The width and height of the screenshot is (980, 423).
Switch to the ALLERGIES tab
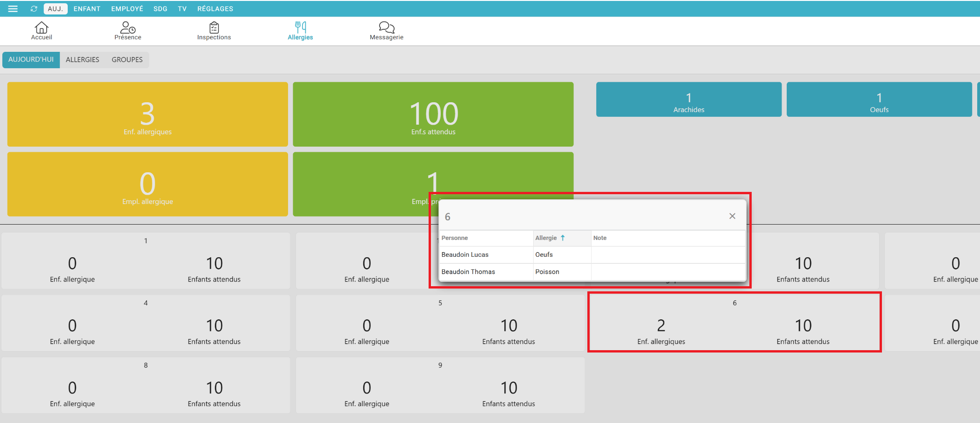coord(82,60)
